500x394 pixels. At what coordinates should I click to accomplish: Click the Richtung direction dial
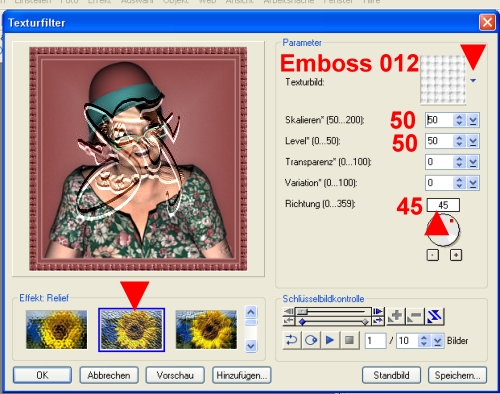[x=443, y=230]
